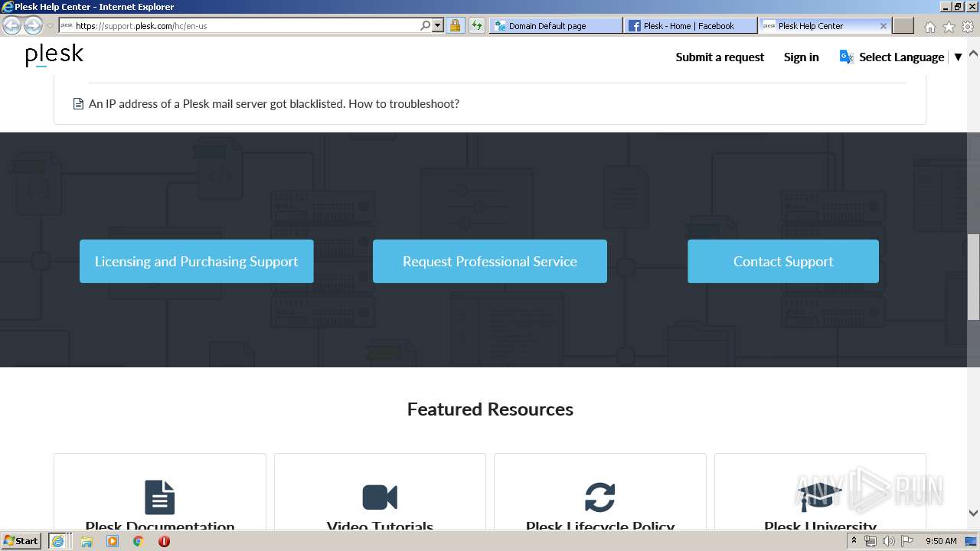Refresh the page with the reload icon
The width and height of the screenshot is (980, 551).
(476, 25)
